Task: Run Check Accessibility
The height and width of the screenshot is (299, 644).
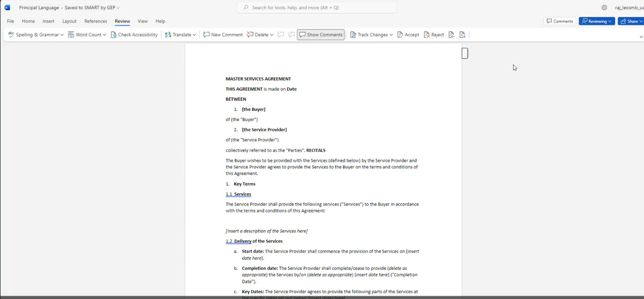Action: (x=134, y=35)
